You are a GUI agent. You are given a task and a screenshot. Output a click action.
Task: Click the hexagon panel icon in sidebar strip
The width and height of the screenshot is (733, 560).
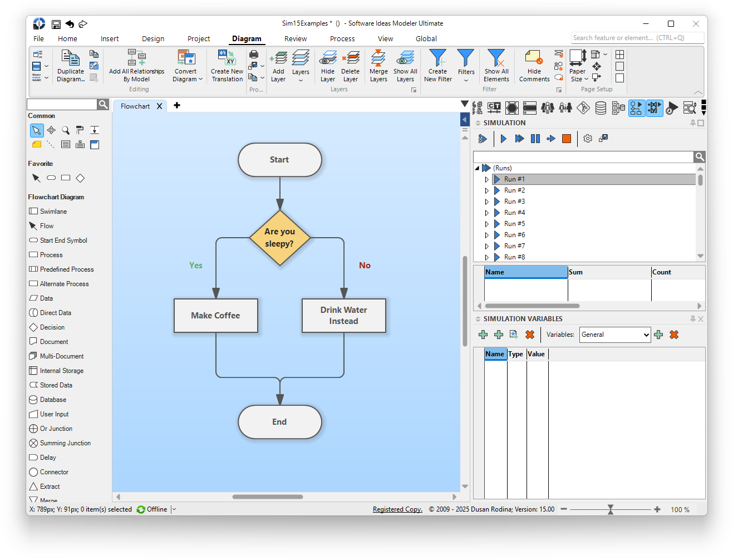pos(512,108)
